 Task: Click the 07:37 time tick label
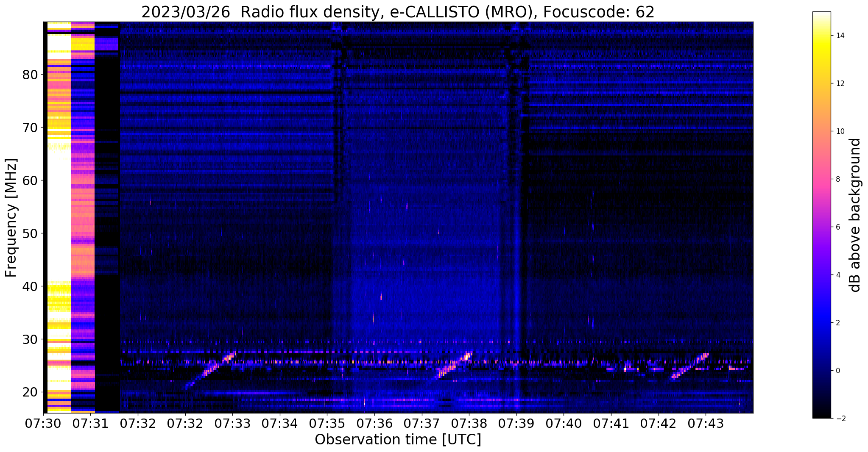tap(422, 424)
